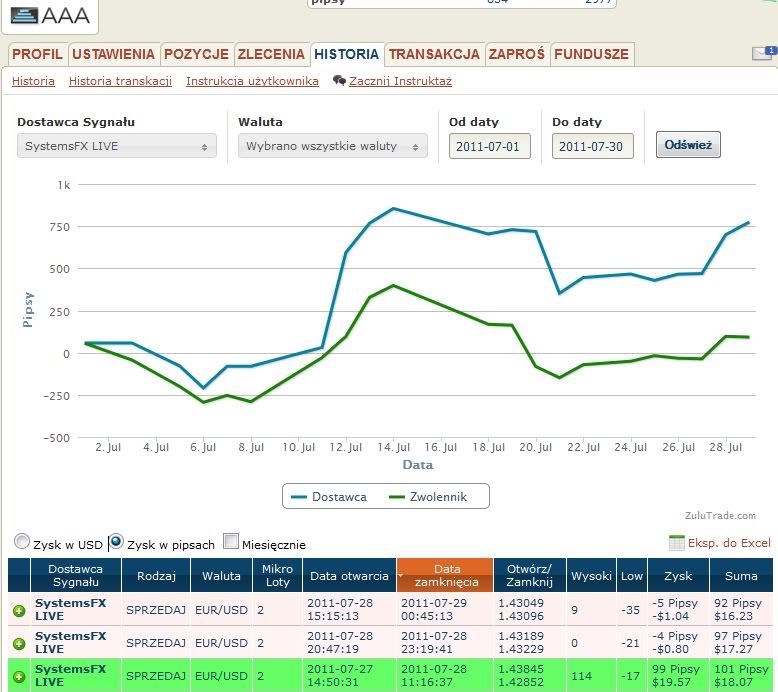The height and width of the screenshot is (692, 778).
Task: Click SystemsFX LIVE in the green row opened 14:50:31
Action: coord(70,675)
